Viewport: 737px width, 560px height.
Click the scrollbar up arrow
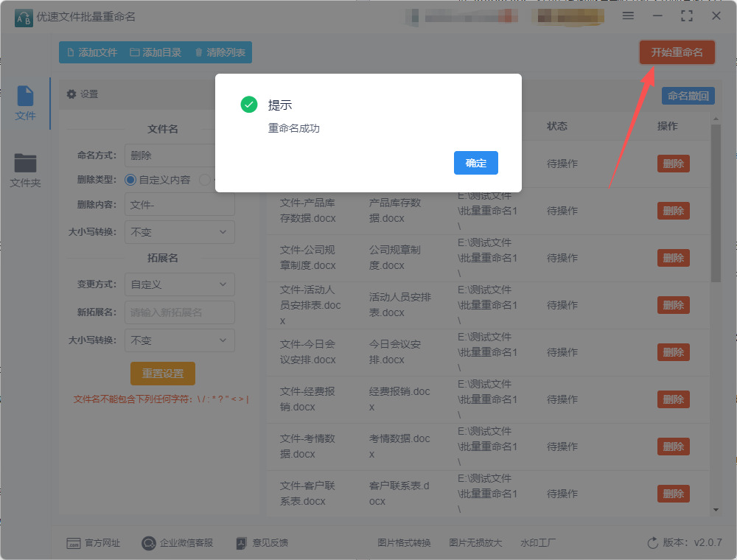point(716,119)
